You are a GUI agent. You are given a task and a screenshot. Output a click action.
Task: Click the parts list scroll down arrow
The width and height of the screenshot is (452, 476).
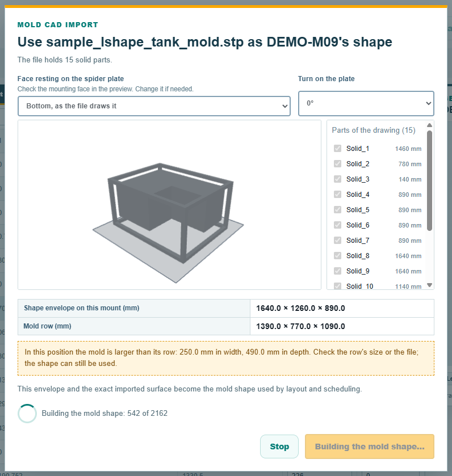429,285
